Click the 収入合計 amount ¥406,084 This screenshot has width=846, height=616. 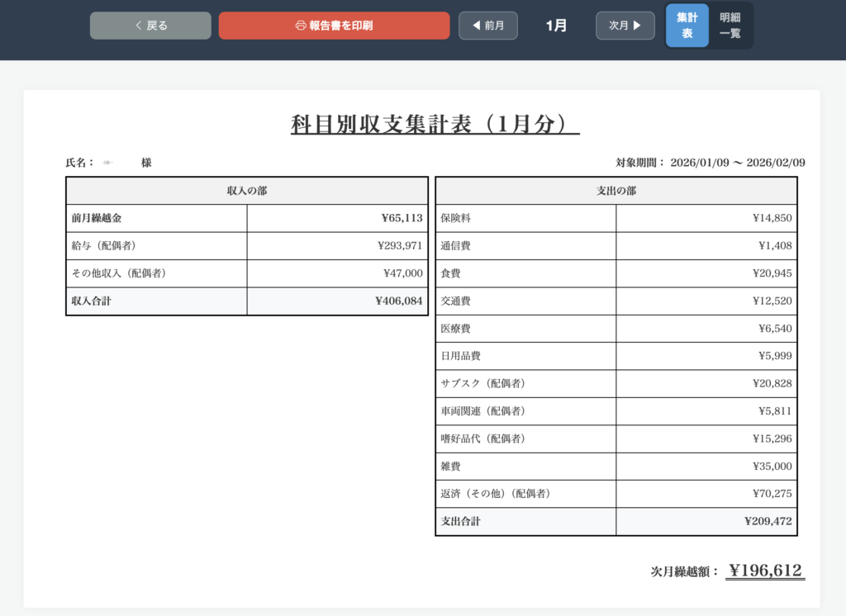coord(398,301)
